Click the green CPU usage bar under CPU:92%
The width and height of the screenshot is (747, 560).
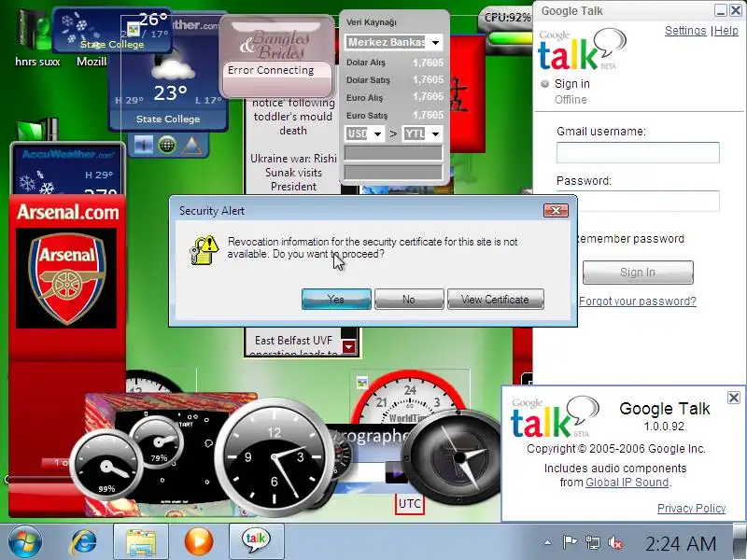coord(509,38)
